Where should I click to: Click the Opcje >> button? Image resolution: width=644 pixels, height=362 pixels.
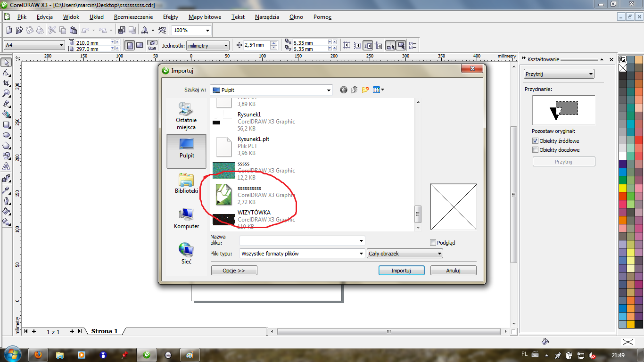[x=234, y=271]
